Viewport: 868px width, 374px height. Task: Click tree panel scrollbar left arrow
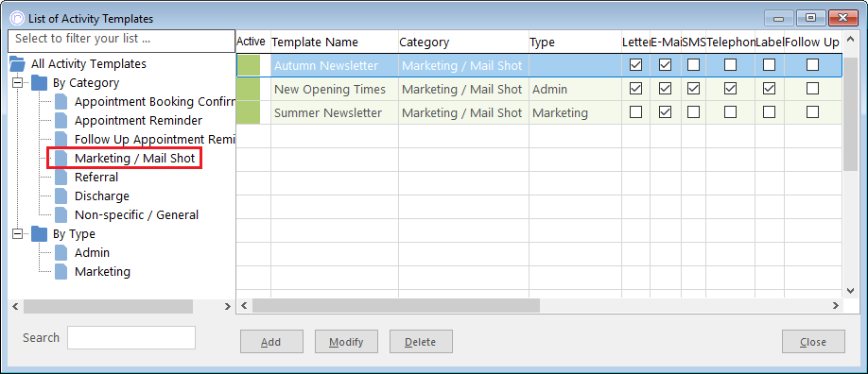pyautogui.click(x=15, y=306)
